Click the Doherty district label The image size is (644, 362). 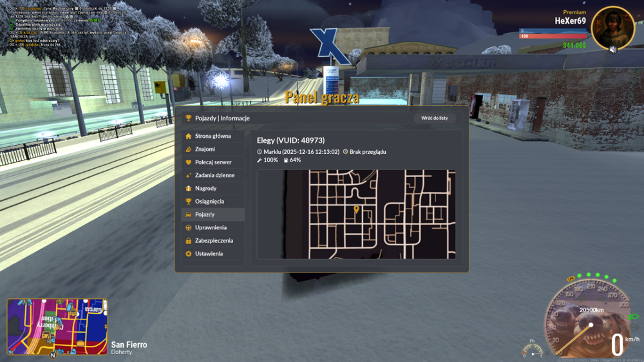tap(122, 352)
